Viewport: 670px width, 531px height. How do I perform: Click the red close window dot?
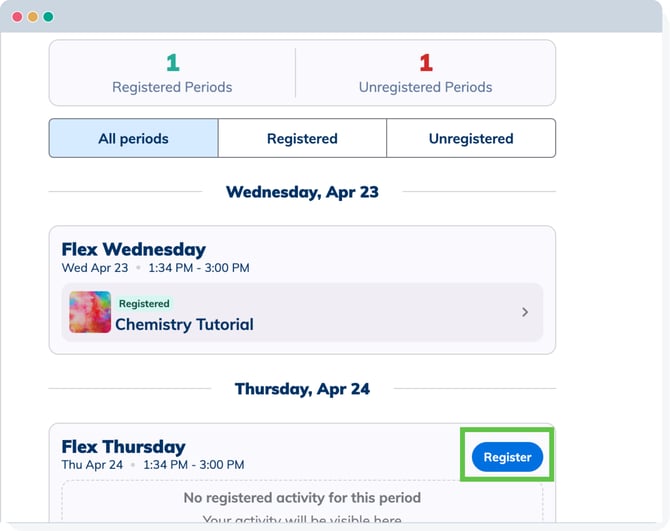tap(17, 17)
